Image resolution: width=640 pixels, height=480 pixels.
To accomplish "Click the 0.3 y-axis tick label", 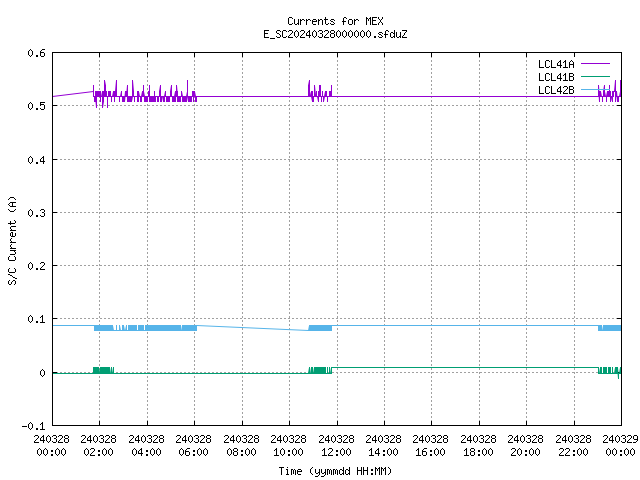I will [x=36, y=213].
